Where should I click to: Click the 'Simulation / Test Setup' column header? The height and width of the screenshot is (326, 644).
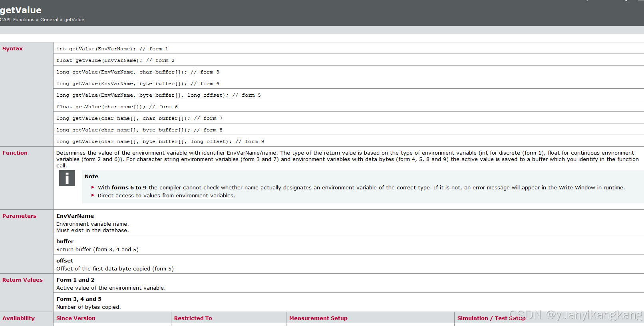[x=491, y=318]
